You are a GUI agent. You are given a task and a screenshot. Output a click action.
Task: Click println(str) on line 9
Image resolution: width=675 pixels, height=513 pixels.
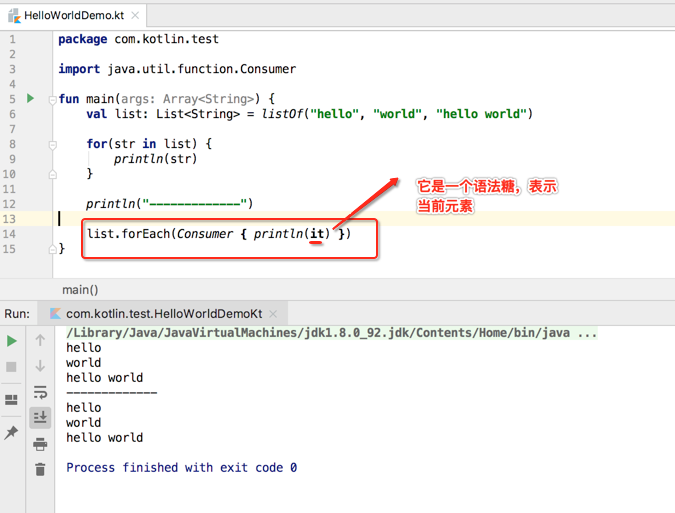[155, 159]
